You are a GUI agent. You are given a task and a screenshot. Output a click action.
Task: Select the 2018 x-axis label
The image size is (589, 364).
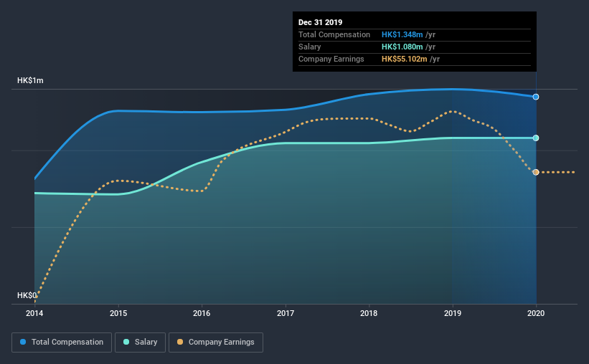(369, 313)
